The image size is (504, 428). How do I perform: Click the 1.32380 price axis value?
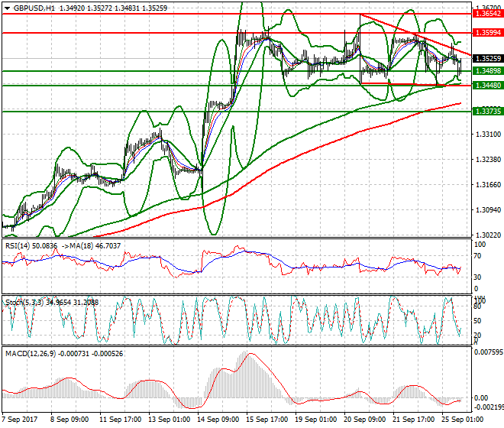(488, 160)
